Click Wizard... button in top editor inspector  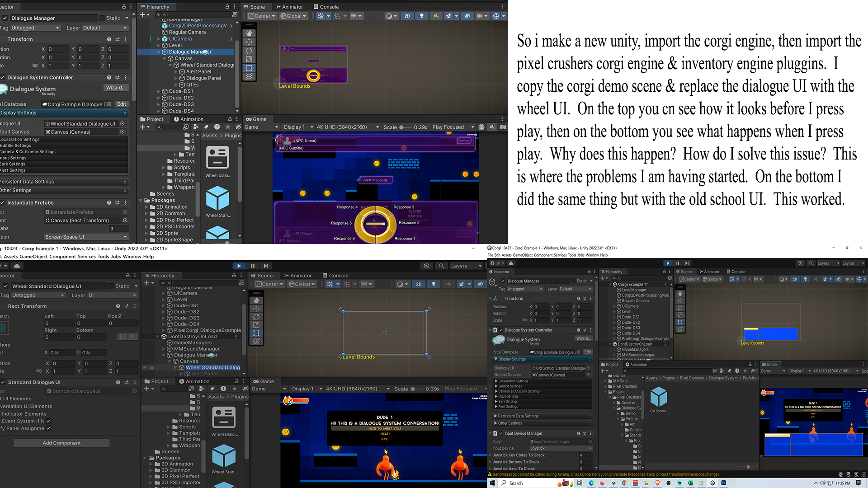[116, 88]
